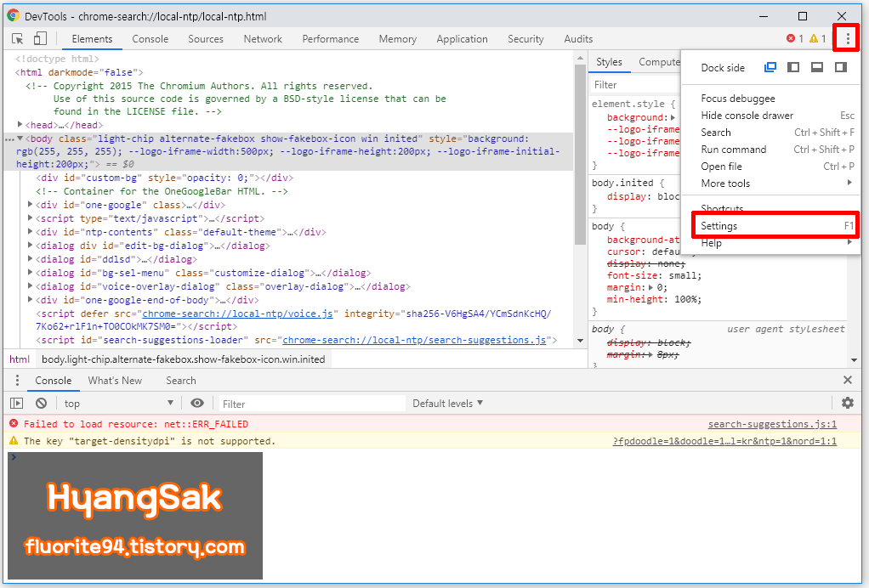The width and height of the screenshot is (869, 588).
Task: Toggle the live expression eye icon
Action: click(196, 403)
